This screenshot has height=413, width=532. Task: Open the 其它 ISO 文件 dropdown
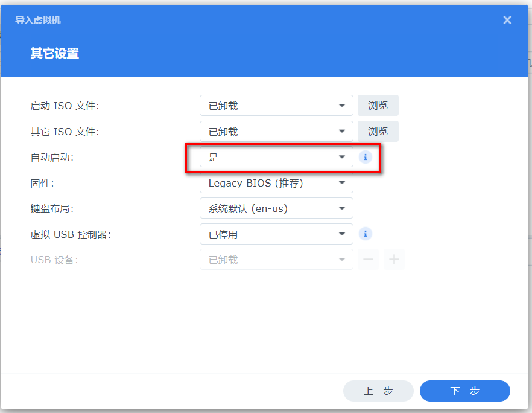276,131
